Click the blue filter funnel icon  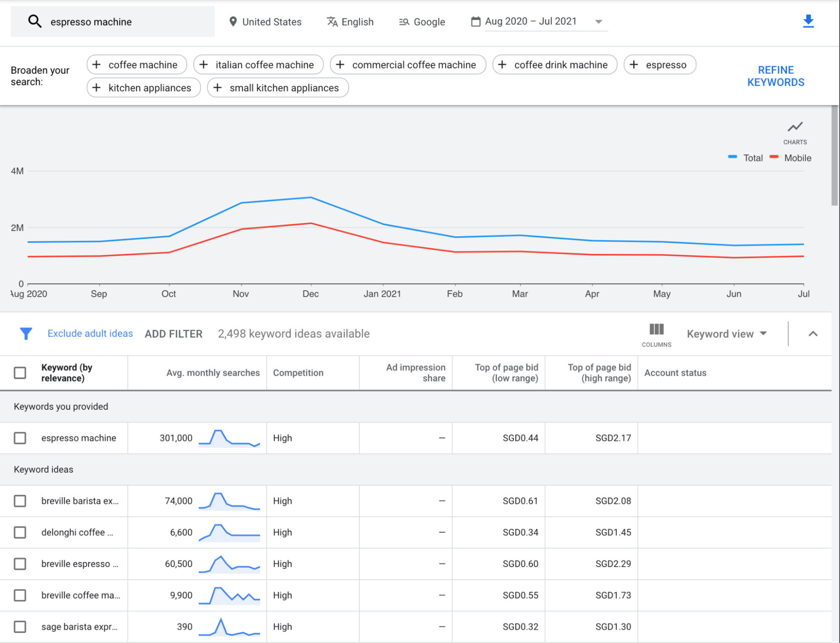pyautogui.click(x=26, y=334)
